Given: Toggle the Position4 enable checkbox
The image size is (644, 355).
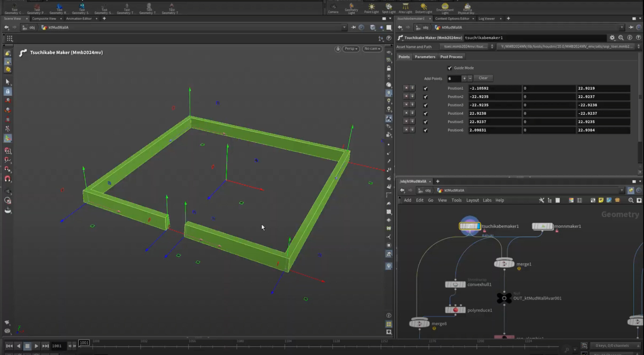Looking at the screenshot, I should point(426,114).
